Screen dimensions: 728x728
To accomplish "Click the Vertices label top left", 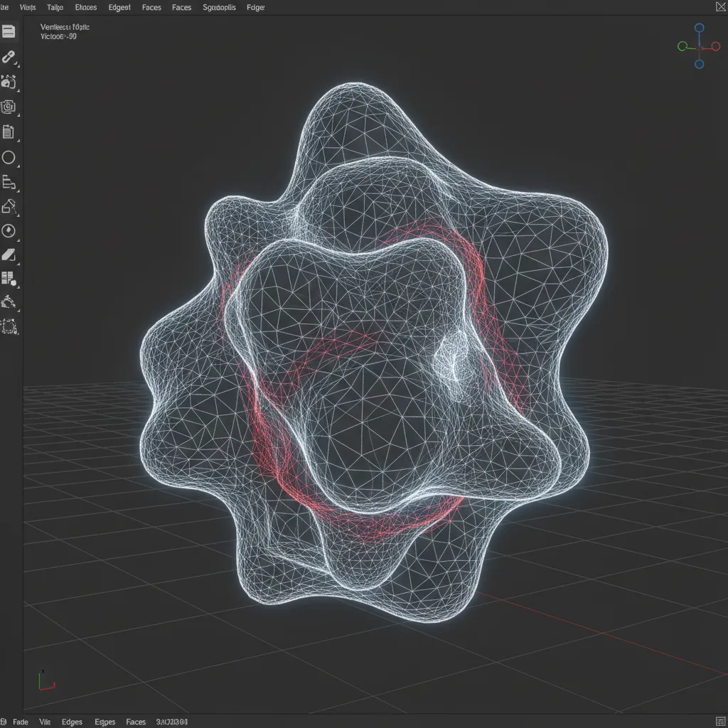I will (64, 26).
